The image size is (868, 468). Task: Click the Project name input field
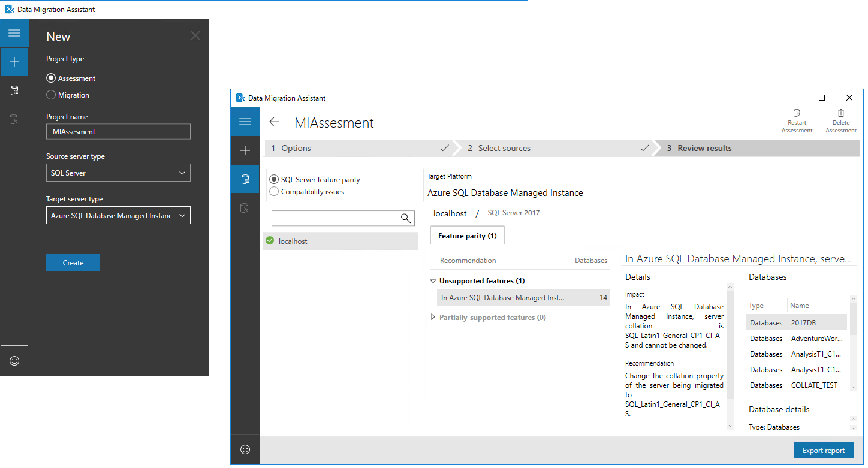[118, 132]
